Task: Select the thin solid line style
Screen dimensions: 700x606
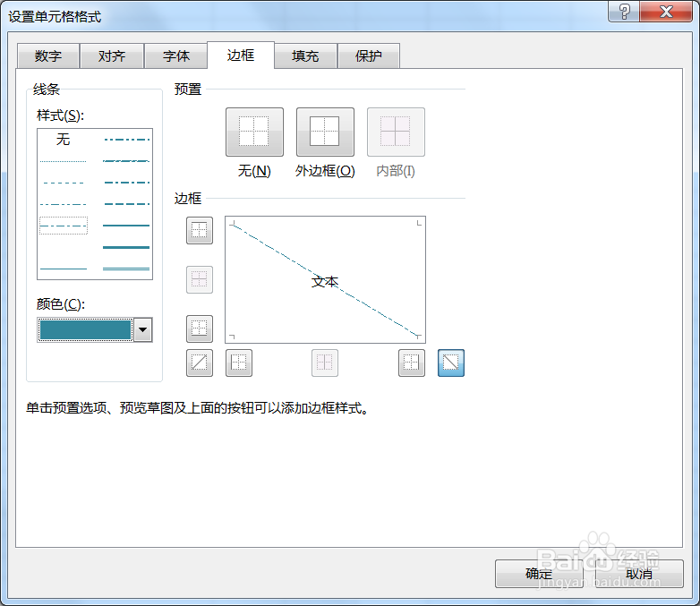Action: click(63, 269)
